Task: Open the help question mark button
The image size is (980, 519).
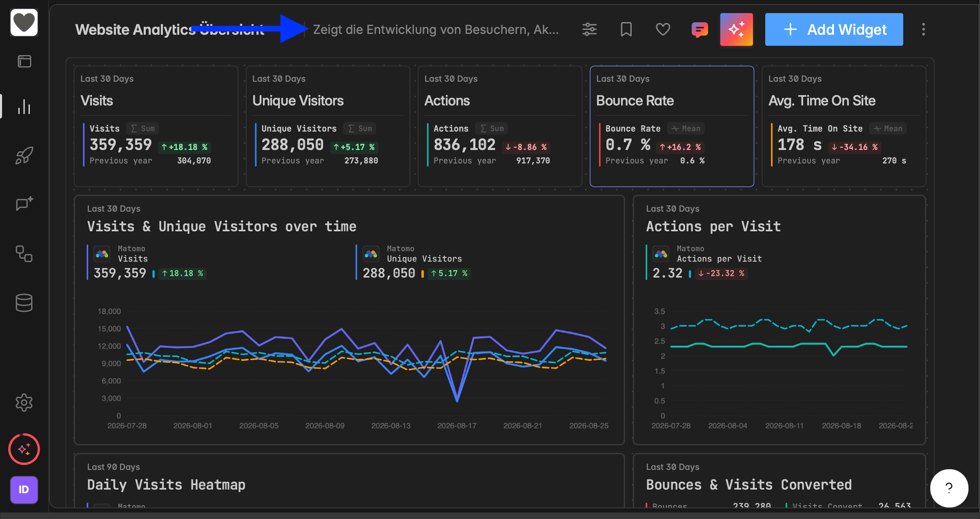Action: (x=949, y=488)
